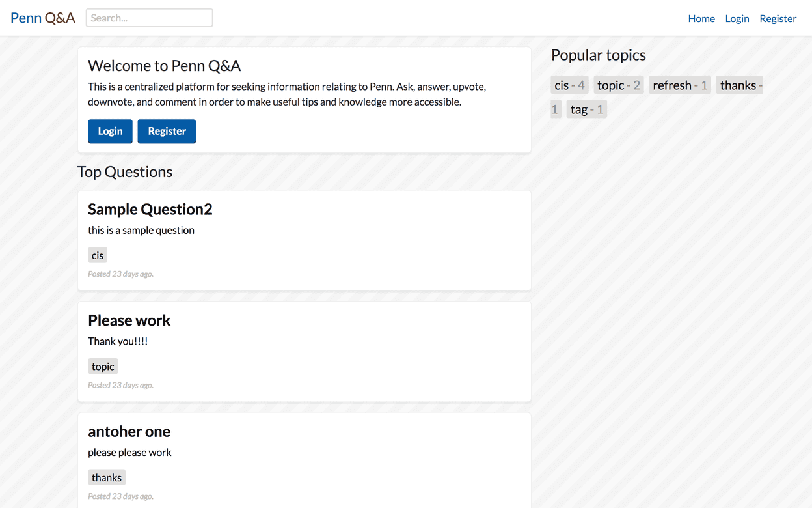812x508 pixels.
Task: Choose popular topic cis - 4
Action: (x=569, y=85)
